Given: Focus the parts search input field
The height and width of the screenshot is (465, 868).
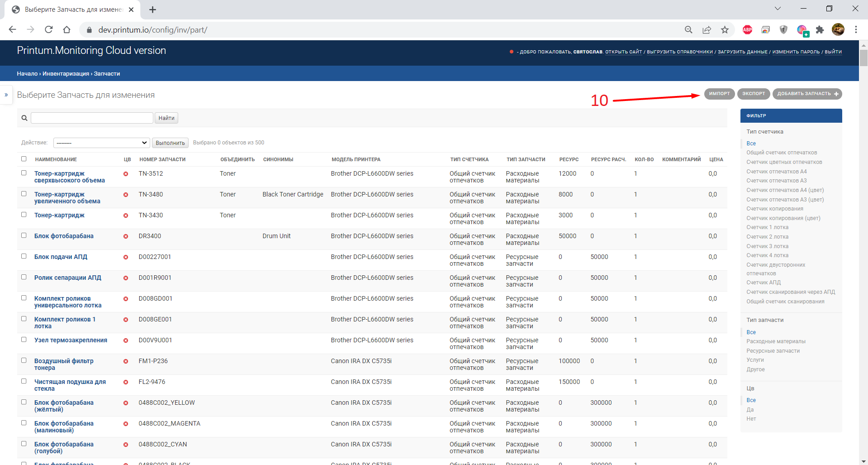Looking at the screenshot, I should point(92,118).
